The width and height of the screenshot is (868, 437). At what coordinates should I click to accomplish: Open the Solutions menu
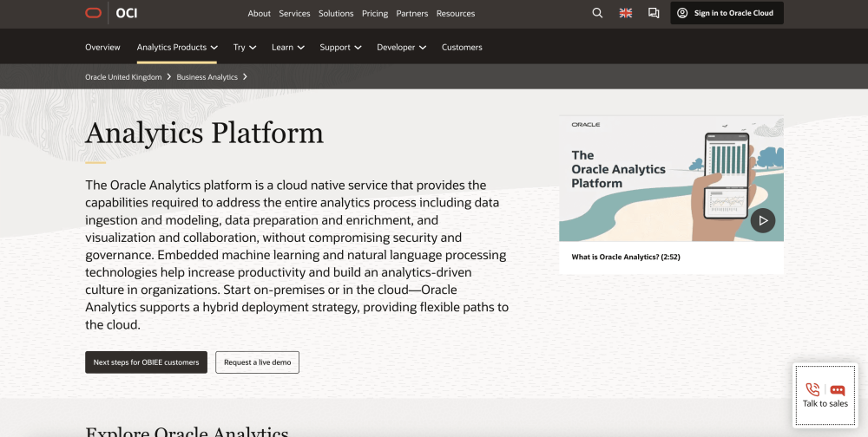(x=336, y=13)
